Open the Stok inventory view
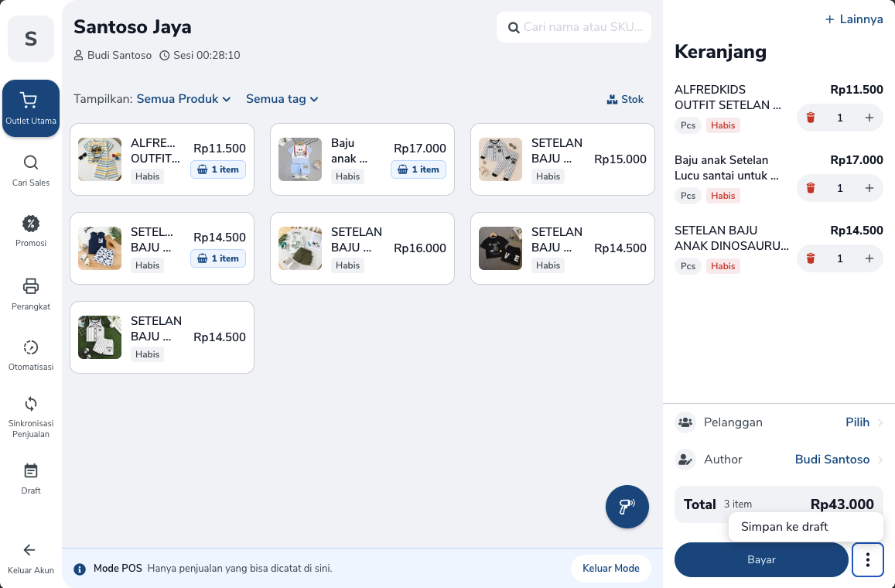The height and width of the screenshot is (588, 895). coord(625,99)
